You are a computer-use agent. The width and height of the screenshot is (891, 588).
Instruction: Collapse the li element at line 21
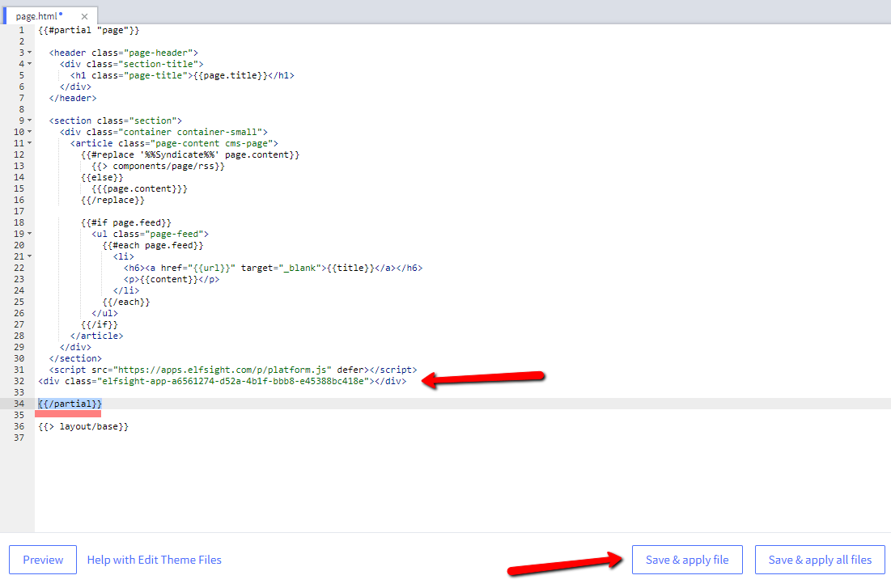[x=30, y=256]
